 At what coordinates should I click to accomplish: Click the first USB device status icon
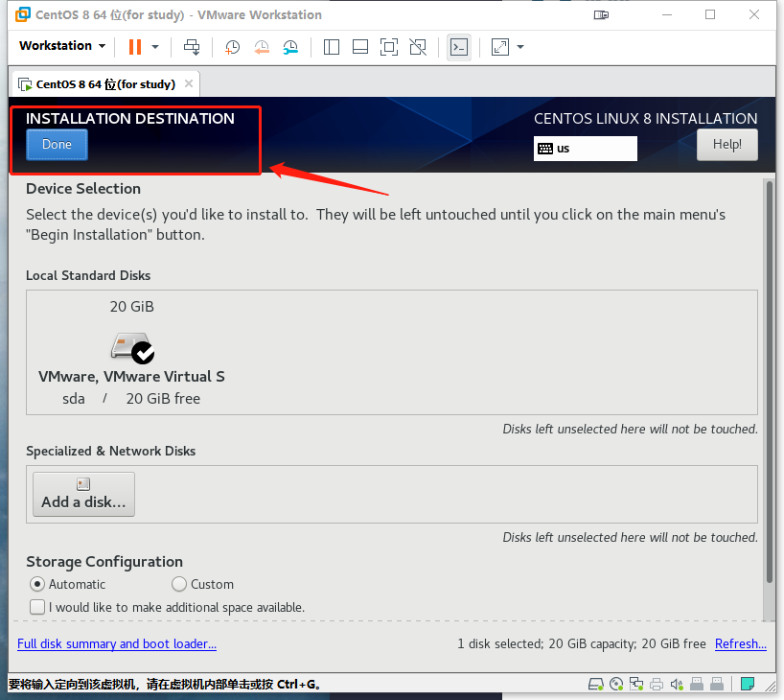tap(697, 684)
